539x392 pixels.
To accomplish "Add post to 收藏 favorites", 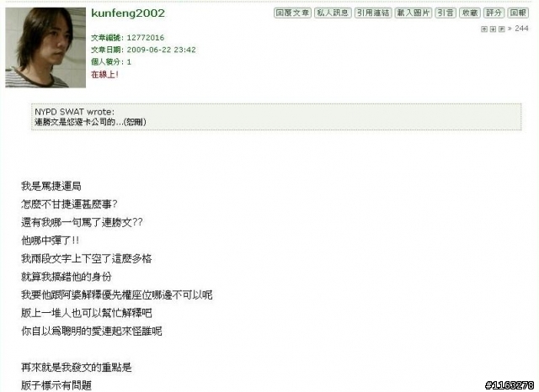I will (470, 13).
